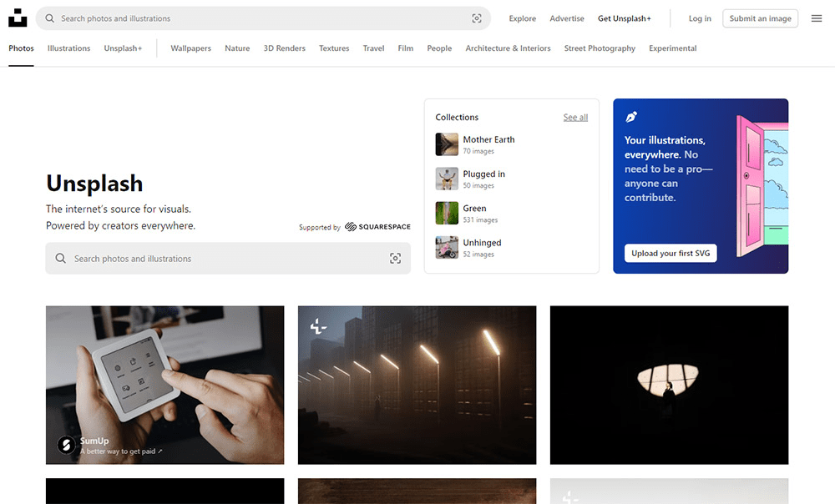Open the Wallpapers category tab
Image resolution: width=835 pixels, height=504 pixels.
tap(190, 48)
